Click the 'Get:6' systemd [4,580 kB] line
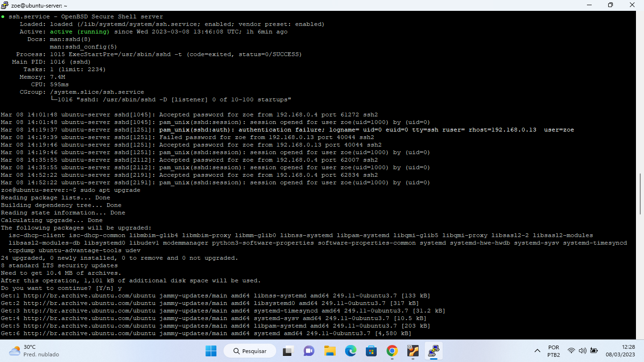This screenshot has width=644, height=362. (206, 333)
